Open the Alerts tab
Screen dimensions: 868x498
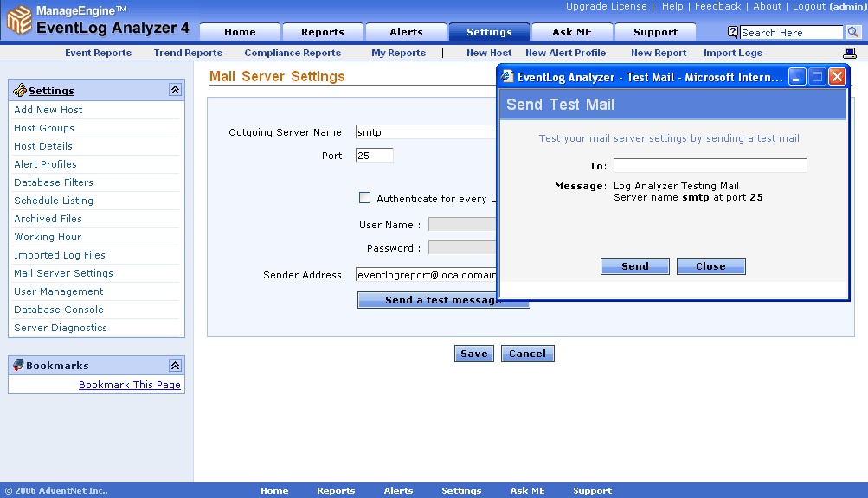click(406, 32)
